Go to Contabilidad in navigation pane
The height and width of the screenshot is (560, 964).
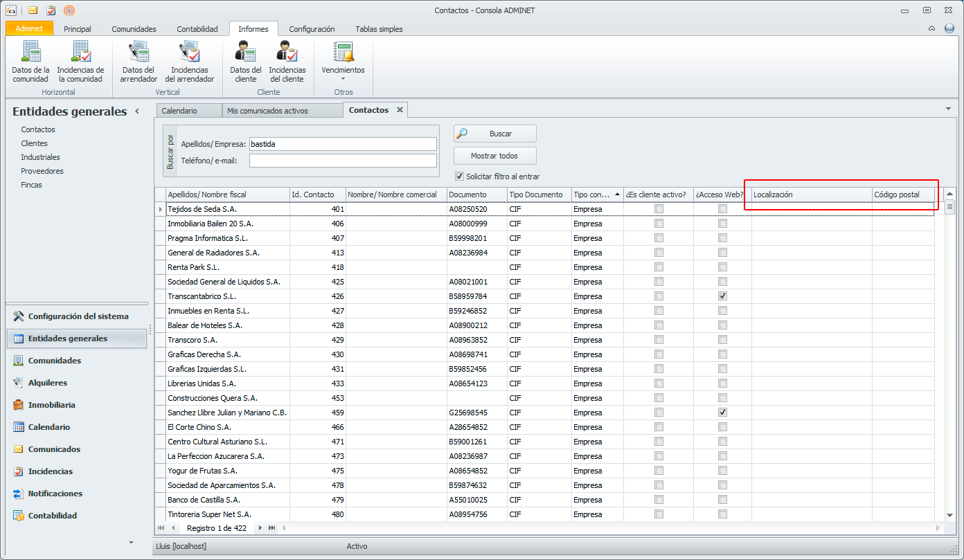[x=53, y=516]
